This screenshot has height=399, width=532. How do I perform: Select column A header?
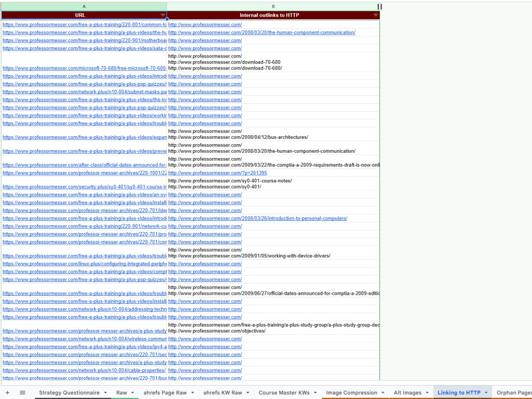point(84,6)
